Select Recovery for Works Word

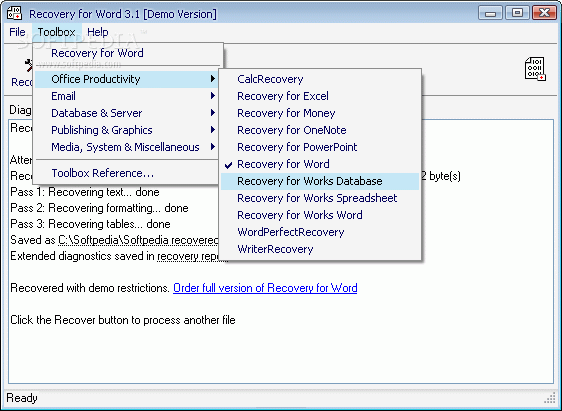coord(320,215)
